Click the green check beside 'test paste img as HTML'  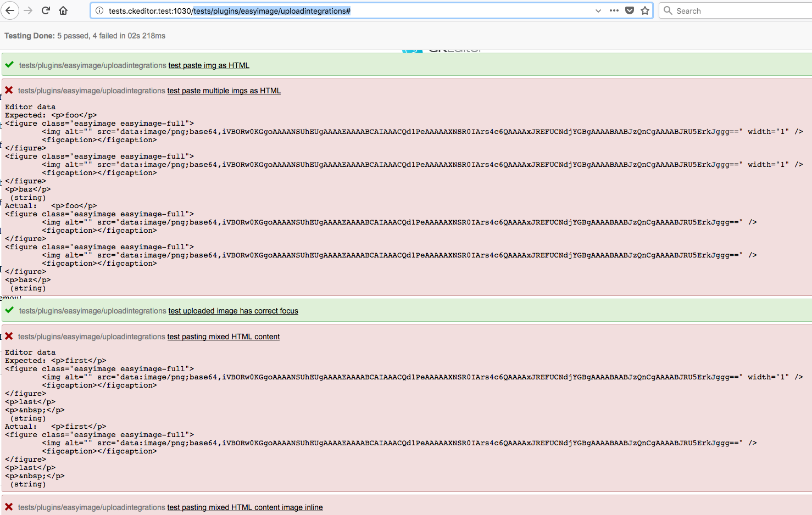click(x=9, y=65)
